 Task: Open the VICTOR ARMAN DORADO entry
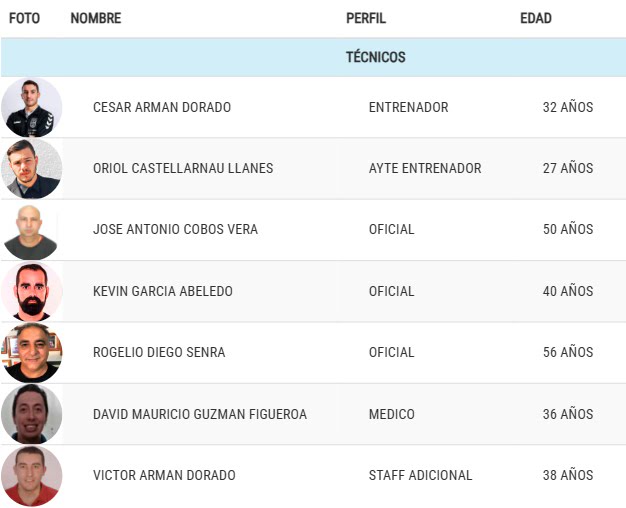[164, 475]
